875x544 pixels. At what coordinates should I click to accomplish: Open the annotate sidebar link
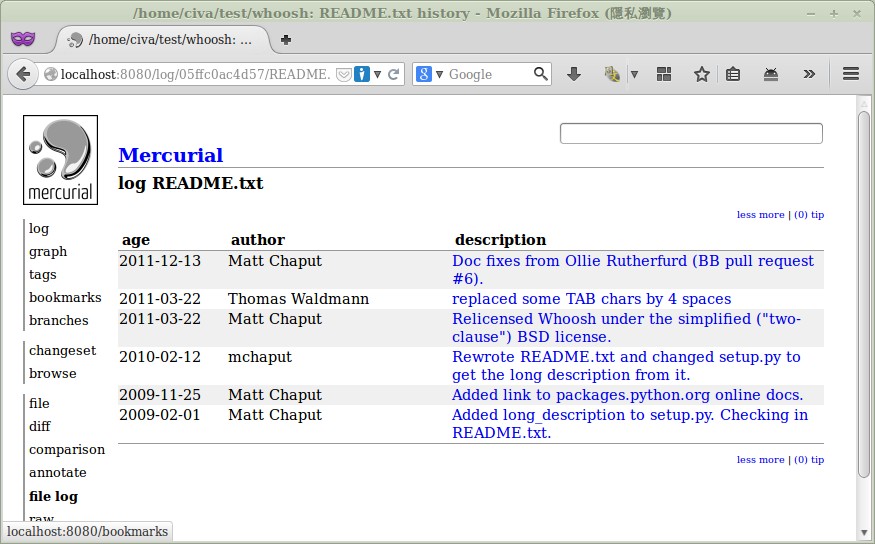coord(58,472)
